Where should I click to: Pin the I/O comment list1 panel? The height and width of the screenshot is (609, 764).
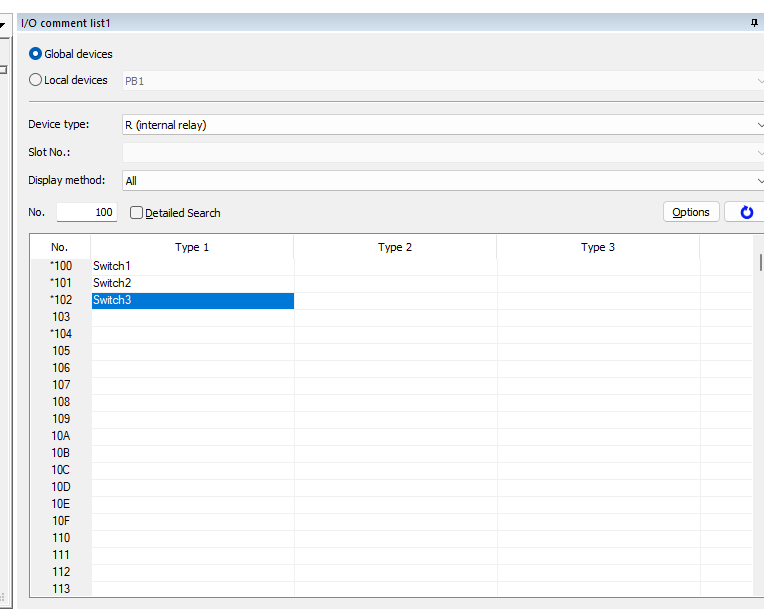[754, 23]
